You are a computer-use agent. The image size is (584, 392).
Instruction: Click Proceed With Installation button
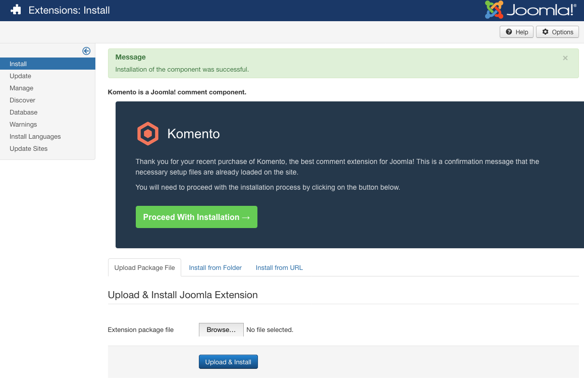(x=196, y=217)
